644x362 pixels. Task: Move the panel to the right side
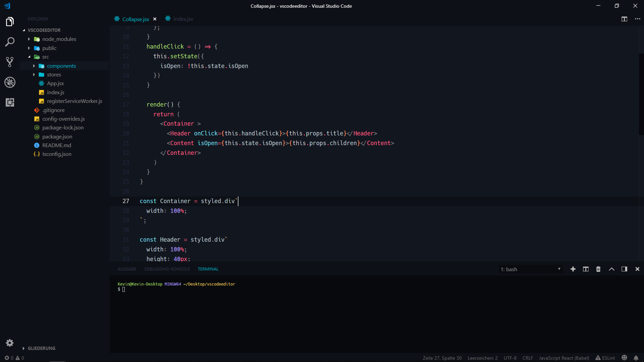pos(624,269)
